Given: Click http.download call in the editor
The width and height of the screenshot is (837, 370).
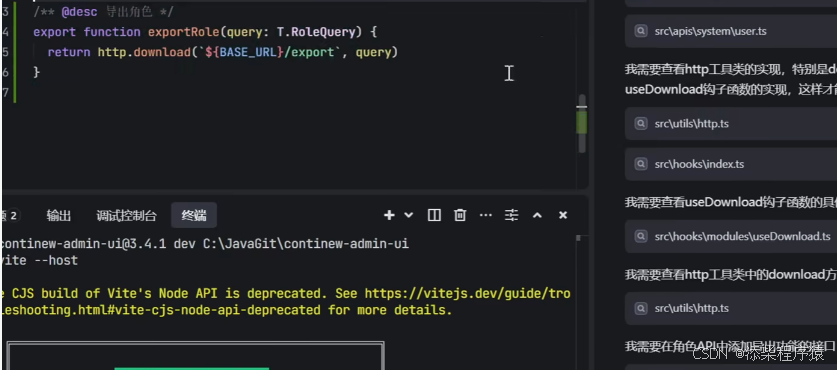Looking at the screenshot, I should pyautogui.click(x=144, y=52).
